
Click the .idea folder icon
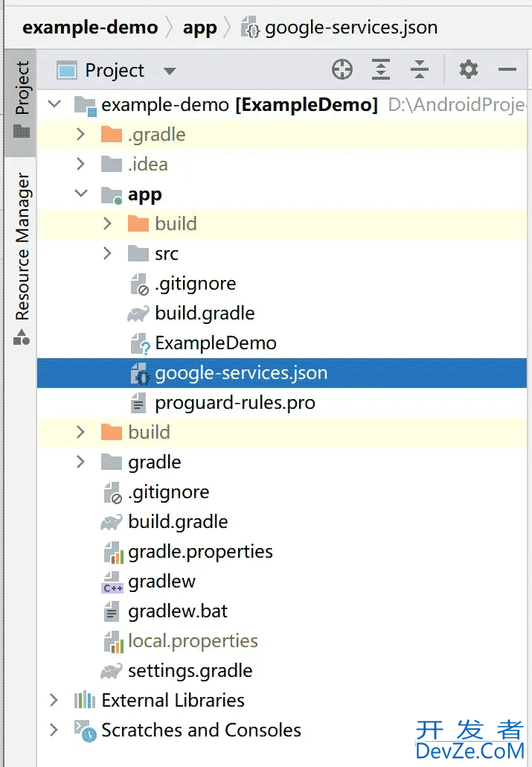tap(111, 164)
